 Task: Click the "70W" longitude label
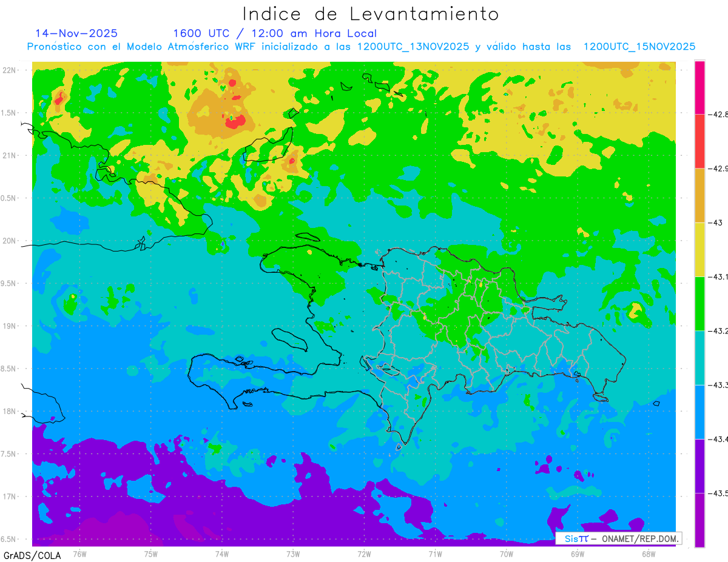click(x=507, y=554)
